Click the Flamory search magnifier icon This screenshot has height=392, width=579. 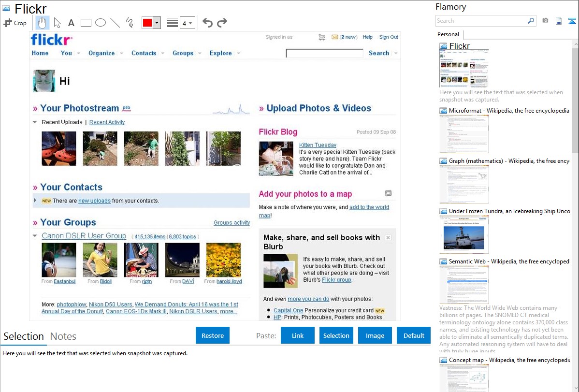531,21
